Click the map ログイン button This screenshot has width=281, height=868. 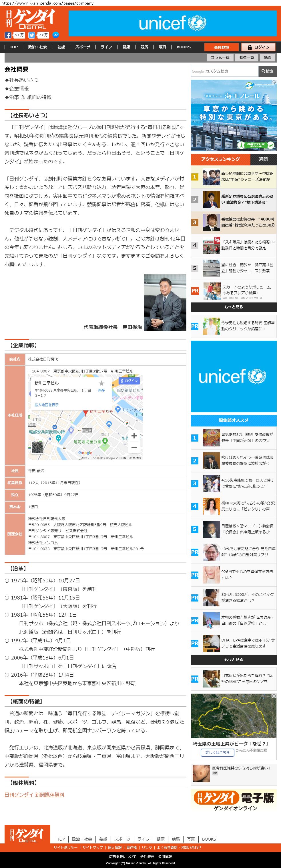[x=129, y=381]
